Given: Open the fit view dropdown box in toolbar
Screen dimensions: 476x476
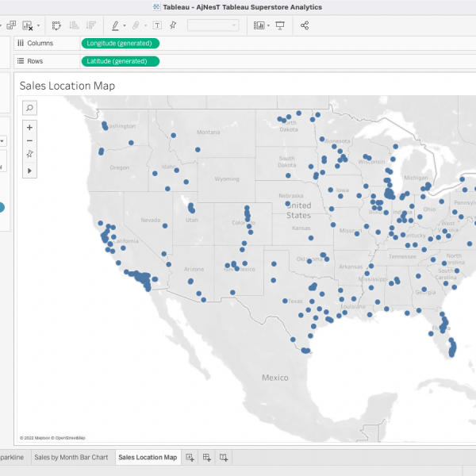Looking at the screenshot, I should pyautogui.click(x=213, y=25).
